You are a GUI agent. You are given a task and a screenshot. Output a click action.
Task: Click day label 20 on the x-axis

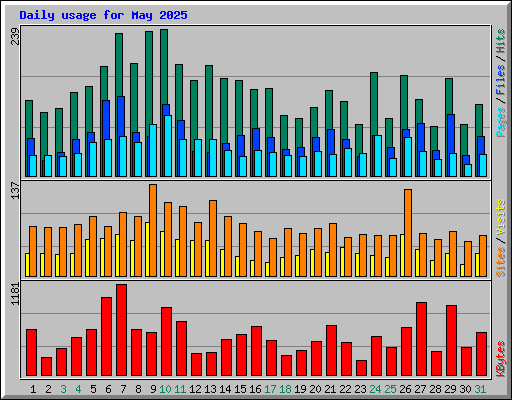pos(315,389)
